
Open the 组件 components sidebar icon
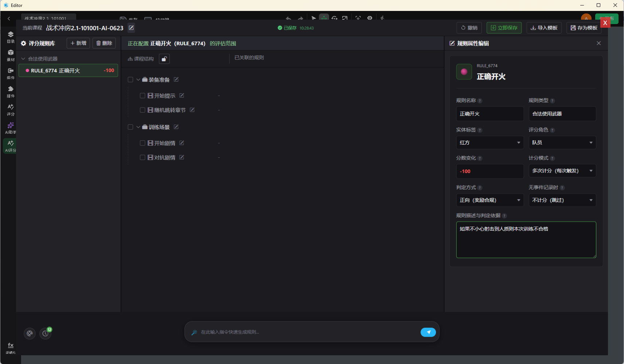(x=11, y=73)
